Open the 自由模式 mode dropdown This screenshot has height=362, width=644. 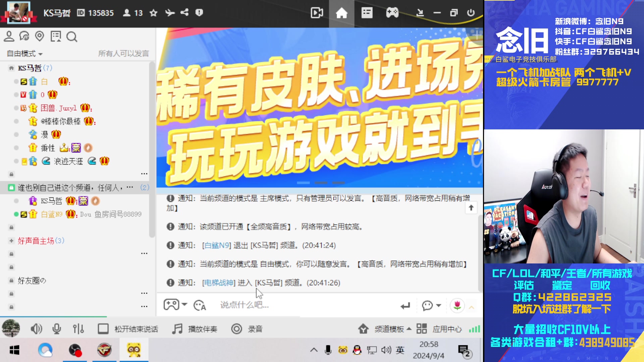[23, 53]
